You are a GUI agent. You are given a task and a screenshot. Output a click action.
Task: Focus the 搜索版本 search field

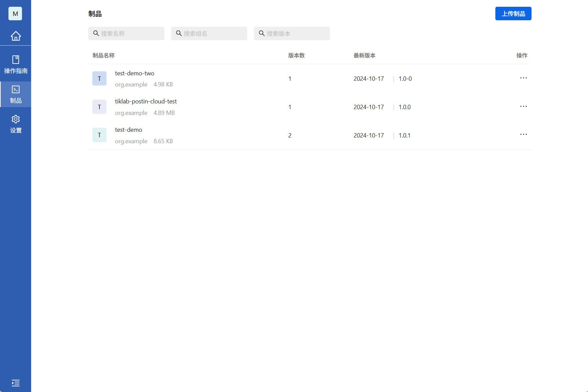[292, 33]
